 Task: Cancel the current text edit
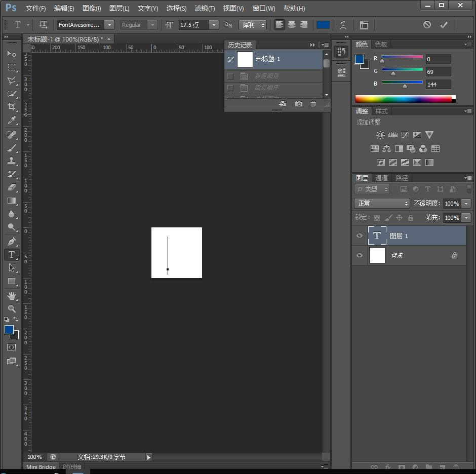pyautogui.click(x=427, y=24)
